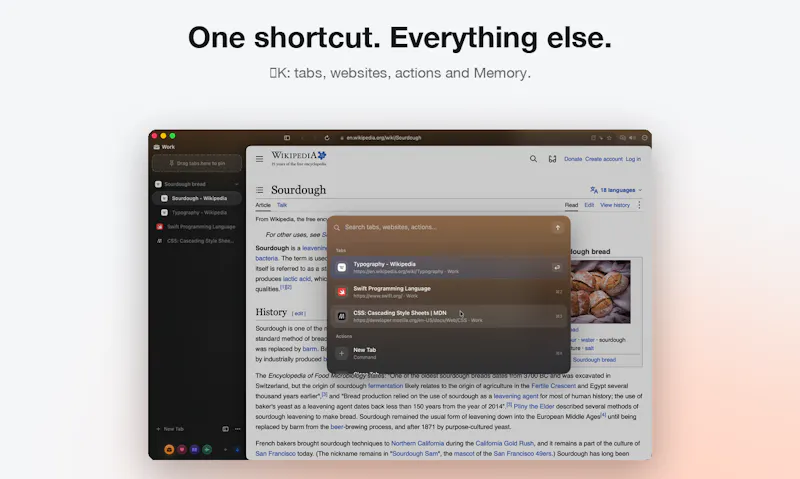Select the View history tab
800x479 pixels.
[615, 205]
